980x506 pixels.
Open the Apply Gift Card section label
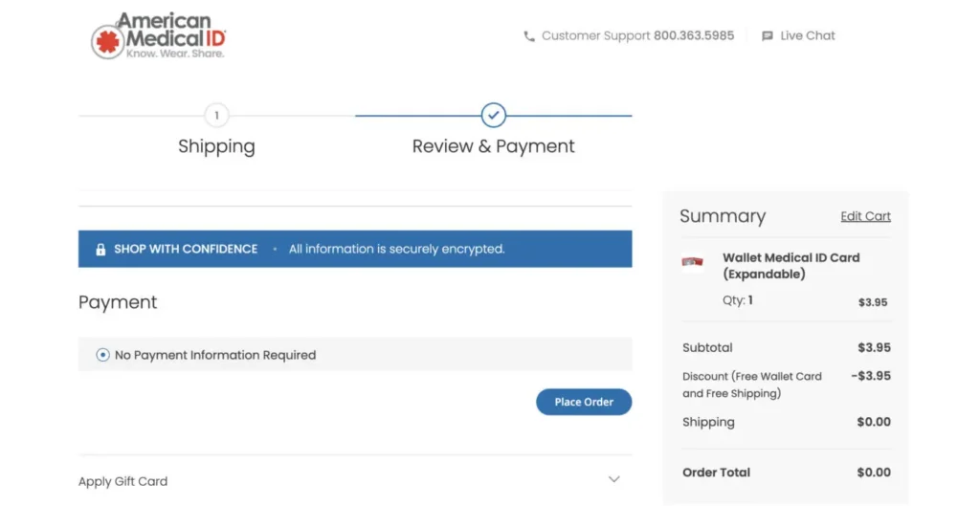click(123, 481)
